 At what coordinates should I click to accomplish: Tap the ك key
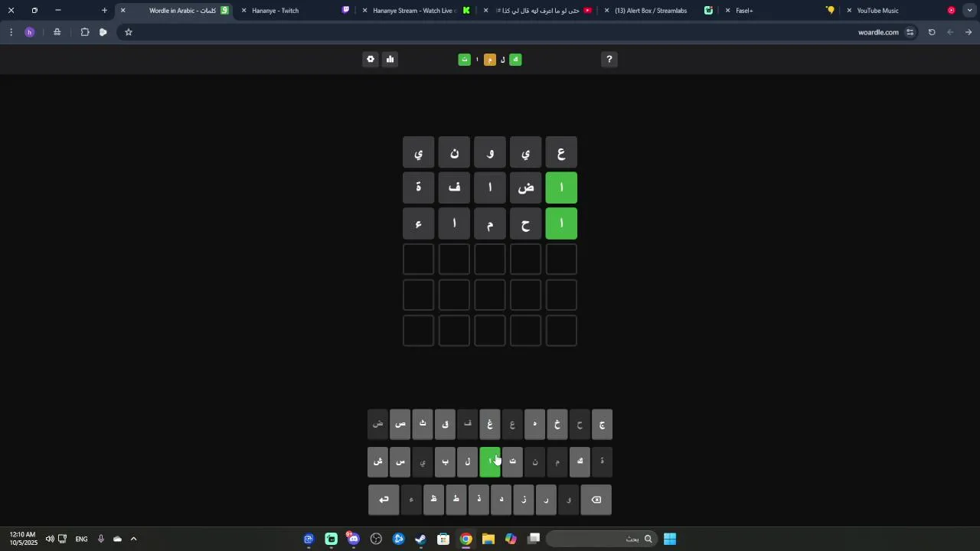pos(580,461)
